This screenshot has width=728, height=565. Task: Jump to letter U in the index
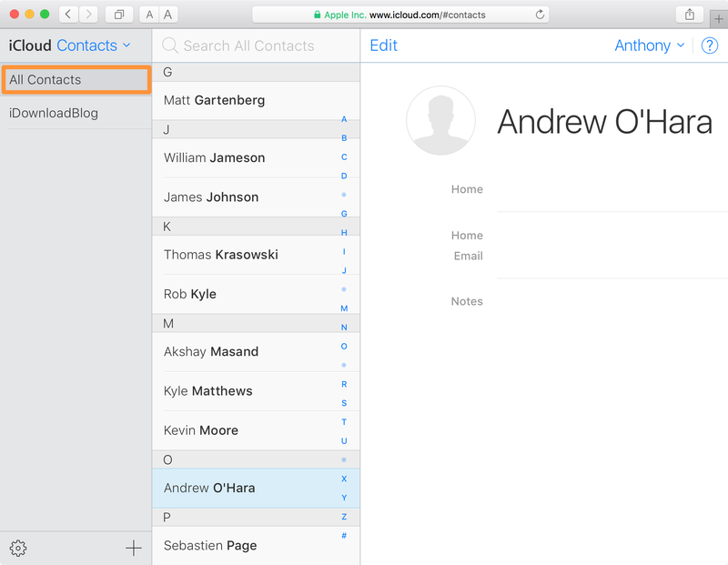coord(344,441)
